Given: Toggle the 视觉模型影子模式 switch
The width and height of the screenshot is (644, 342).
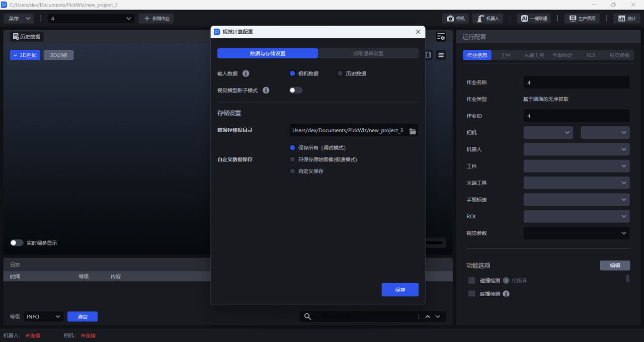Looking at the screenshot, I should click(x=296, y=91).
